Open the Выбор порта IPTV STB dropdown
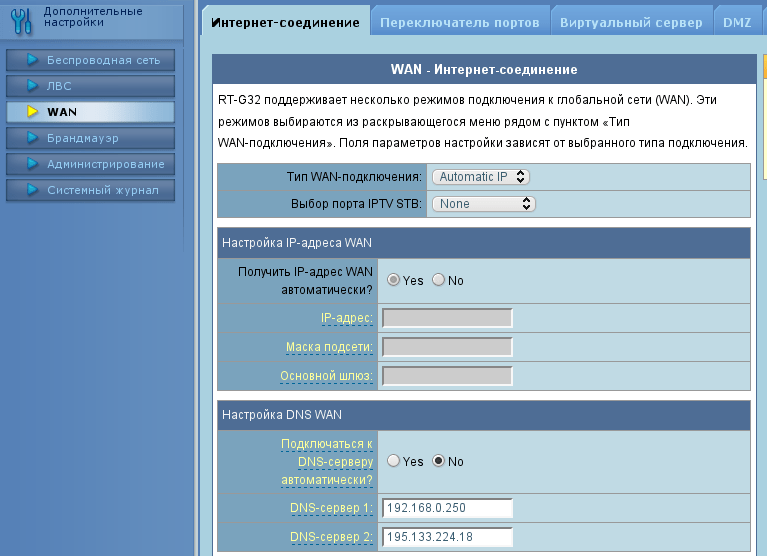The image size is (767, 556). click(x=484, y=203)
